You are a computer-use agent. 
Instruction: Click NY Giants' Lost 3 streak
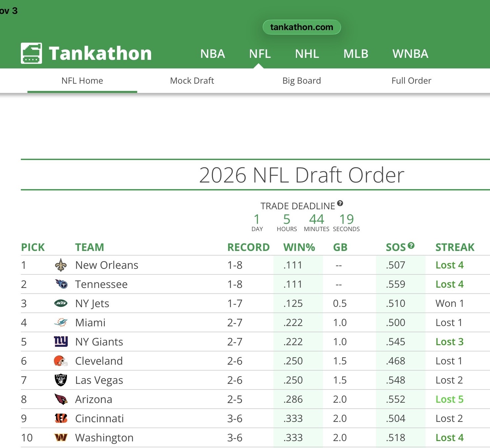point(450,342)
